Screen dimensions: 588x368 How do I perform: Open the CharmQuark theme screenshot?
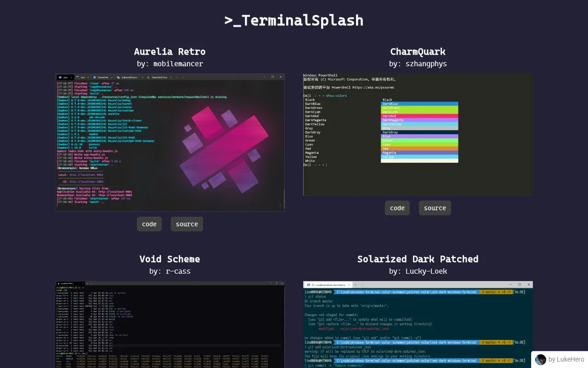coord(418,134)
